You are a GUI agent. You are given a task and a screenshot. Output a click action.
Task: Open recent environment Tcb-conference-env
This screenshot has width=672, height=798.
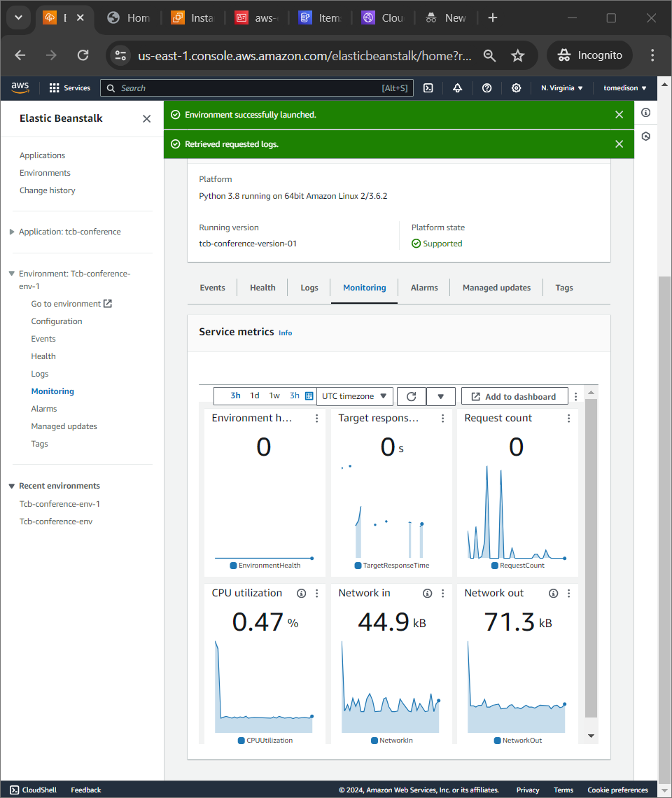click(x=56, y=521)
